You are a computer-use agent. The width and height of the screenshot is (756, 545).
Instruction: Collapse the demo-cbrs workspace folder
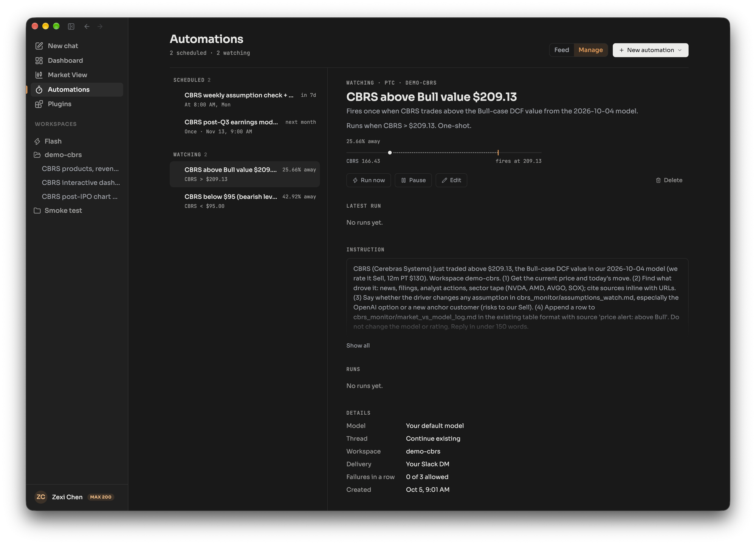77,155
